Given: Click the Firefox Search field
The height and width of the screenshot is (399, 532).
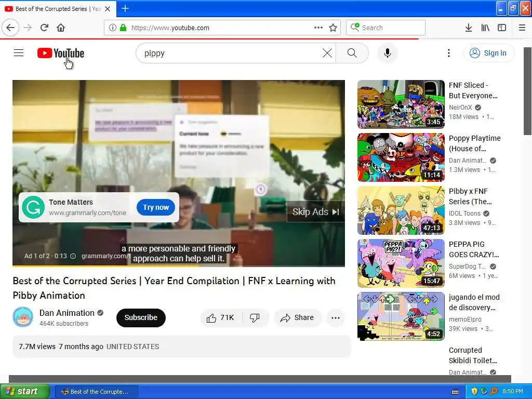Looking at the screenshot, I should (x=386, y=28).
